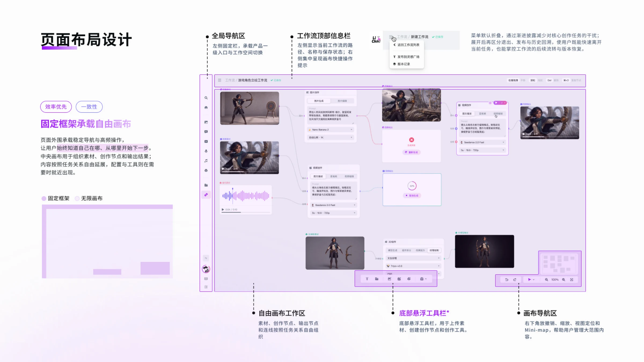Open the x1 run-count dropdown on selected node
Screen dimensions: 644x362
point(503,103)
